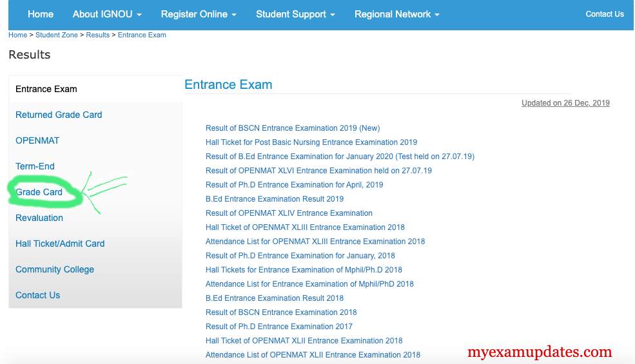Open the About IGNOU dropdown menu
The width and height of the screenshot is (635, 364).
pos(107,14)
